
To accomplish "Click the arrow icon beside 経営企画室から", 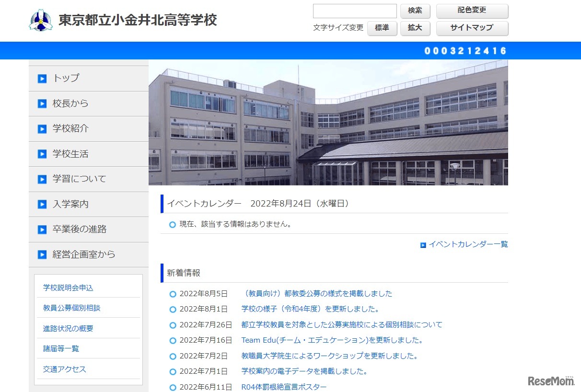I will tap(42, 254).
